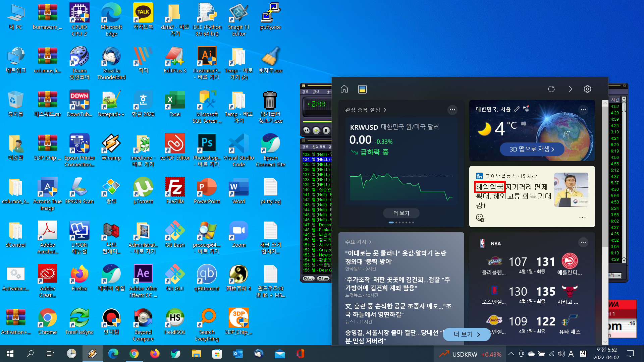Image resolution: width=644 pixels, height=362 pixels.
Task: Open more options for the weather card
Action: [583, 110]
